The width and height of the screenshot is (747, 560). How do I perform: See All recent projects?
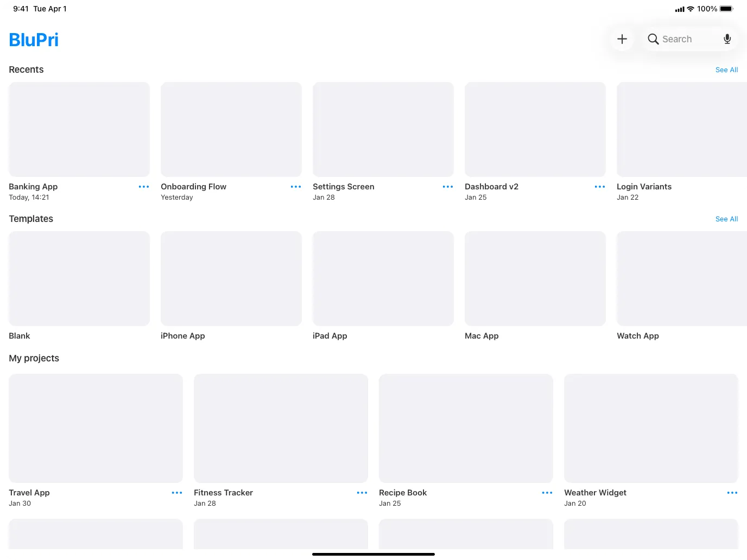click(726, 69)
